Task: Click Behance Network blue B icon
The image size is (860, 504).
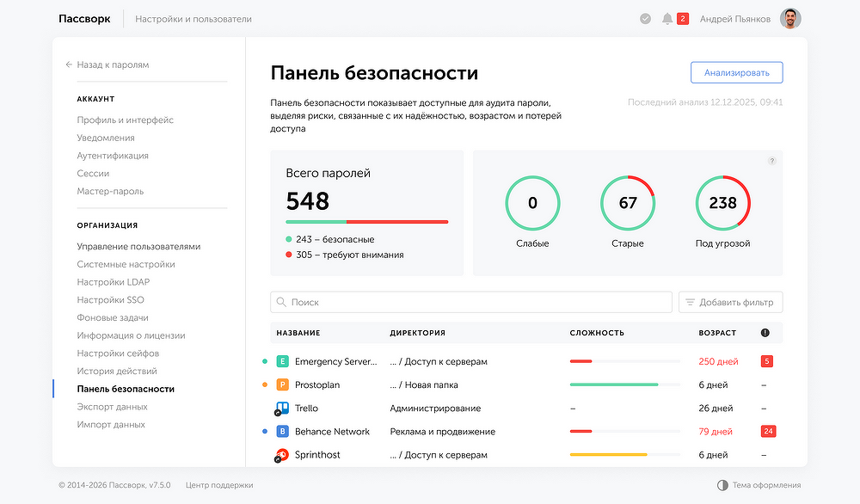Action: click(x=282, y=432)
